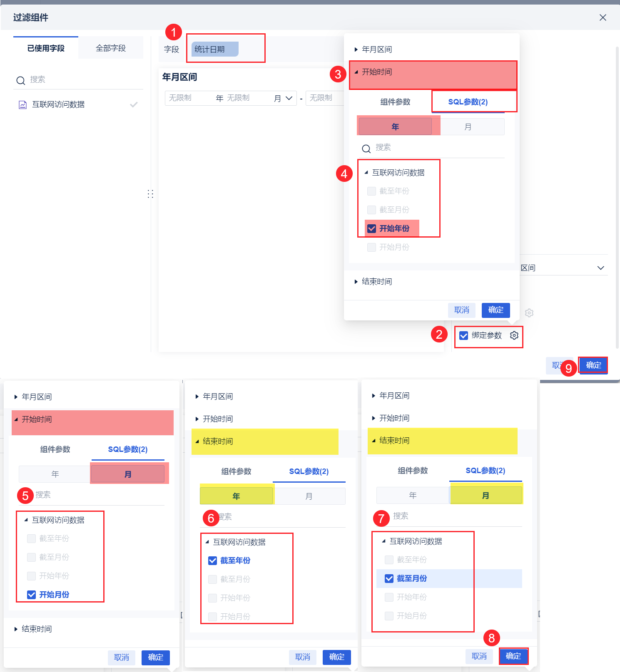The image size is (620, 672).
Task: Uncheck the 截至月份 checkbox in bottom-right panel
Action: pos(389,578)
